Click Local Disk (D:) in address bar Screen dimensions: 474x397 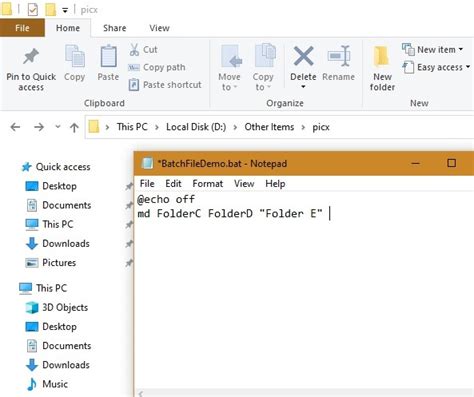pyautogui.click(x=196, y=127)
